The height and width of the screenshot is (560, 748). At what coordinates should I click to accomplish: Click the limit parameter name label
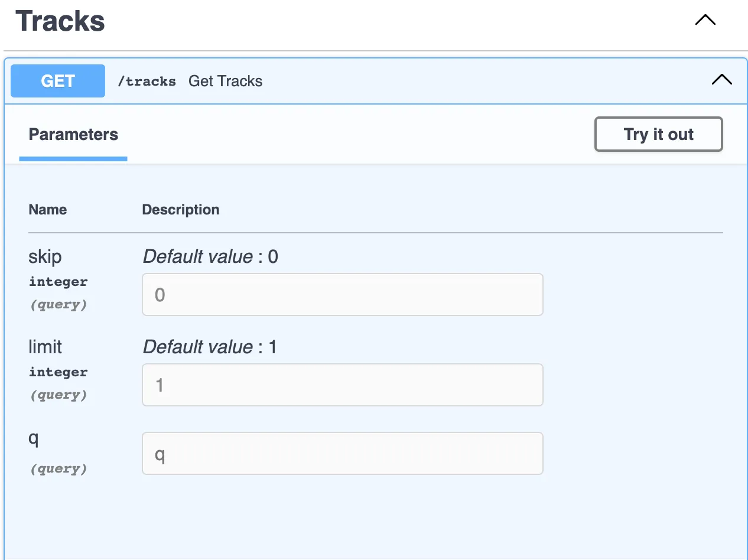point(45,347)
